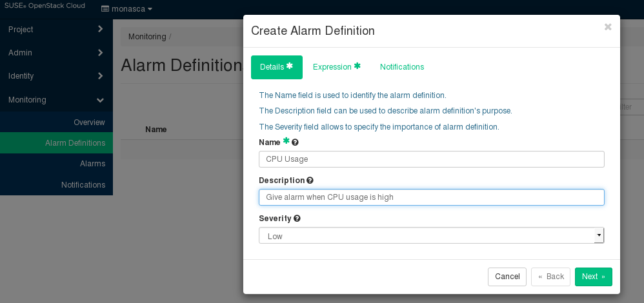Switch to the Expression tab
Image resolution: width=644 pixels, height=303 pixels.
[x=336, y=67]
